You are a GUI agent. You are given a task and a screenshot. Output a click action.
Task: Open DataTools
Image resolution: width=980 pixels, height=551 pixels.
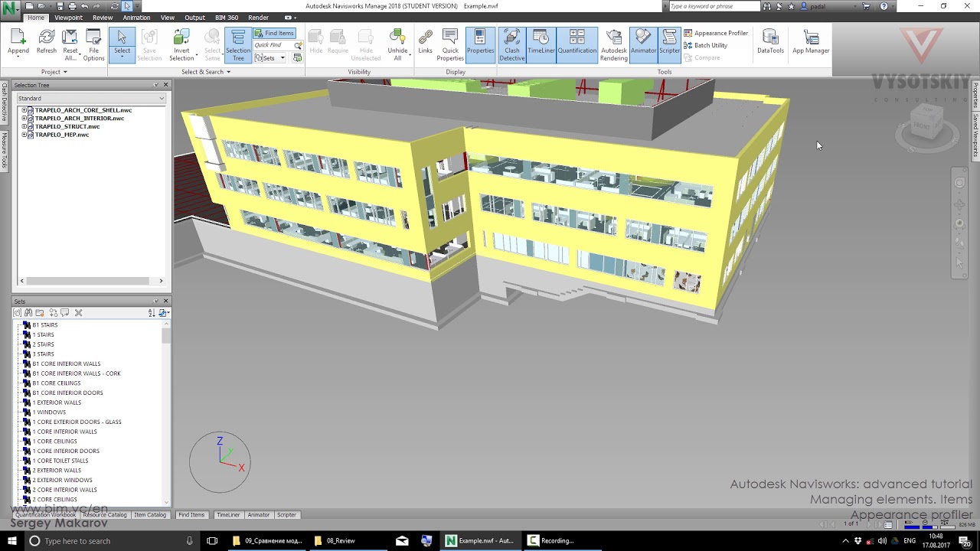pos(770,43)
